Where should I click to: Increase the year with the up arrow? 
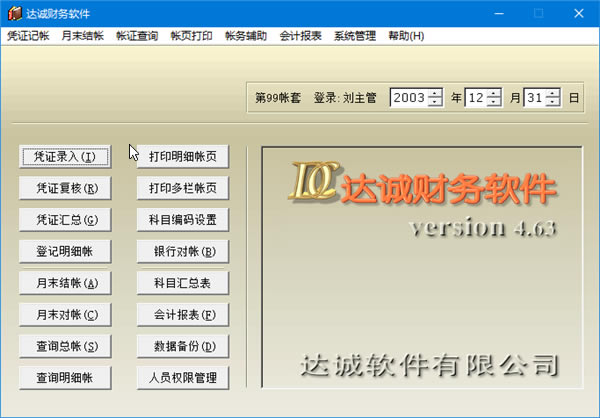(435, 93)
